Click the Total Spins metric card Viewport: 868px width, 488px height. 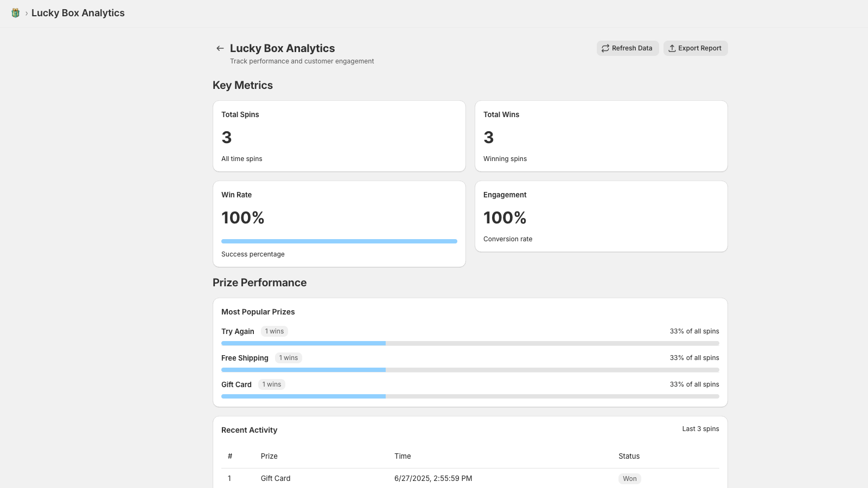(339, 136)
